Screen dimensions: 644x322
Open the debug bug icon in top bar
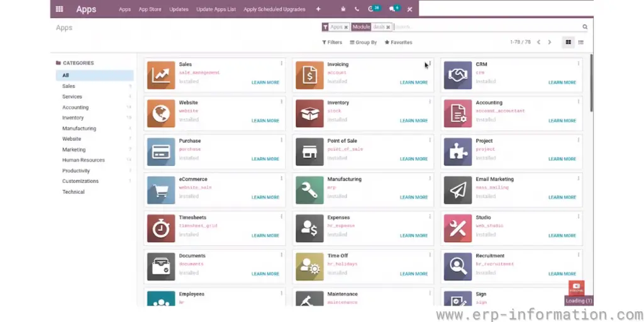tap(343, 9)
